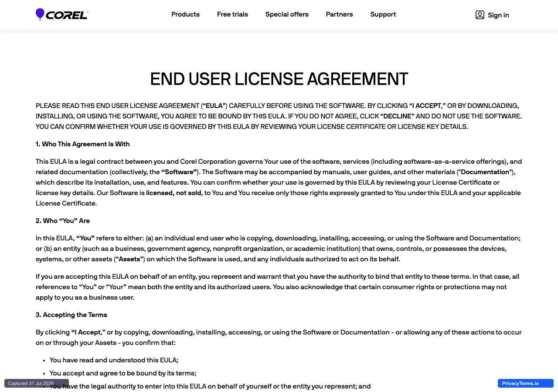Click bold term “Assets” in section 2

click(129, 259)
